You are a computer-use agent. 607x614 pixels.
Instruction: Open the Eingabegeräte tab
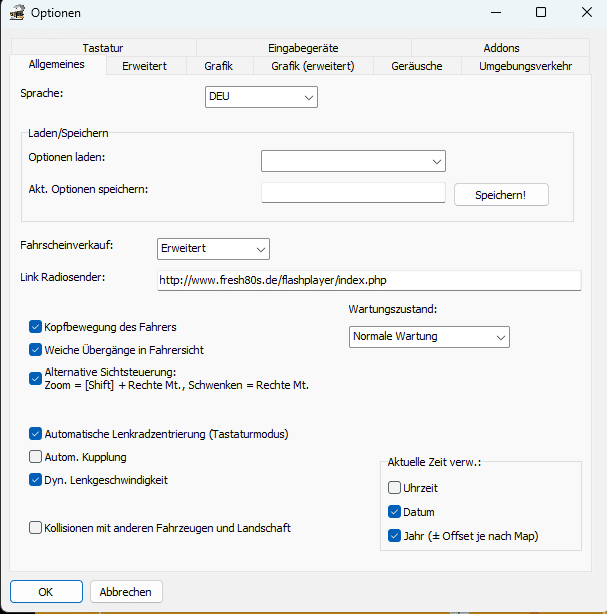tap(303, 47)
